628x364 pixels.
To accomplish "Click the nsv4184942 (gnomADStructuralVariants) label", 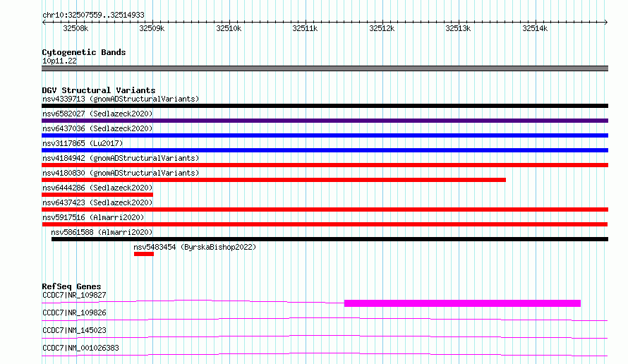I will (121, 158).
